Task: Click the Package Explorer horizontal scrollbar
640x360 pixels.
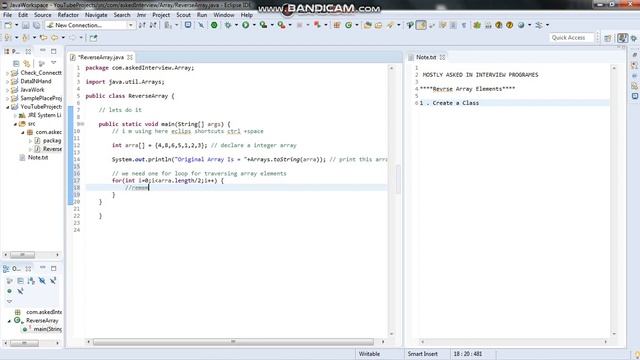Action: [22, 255]
